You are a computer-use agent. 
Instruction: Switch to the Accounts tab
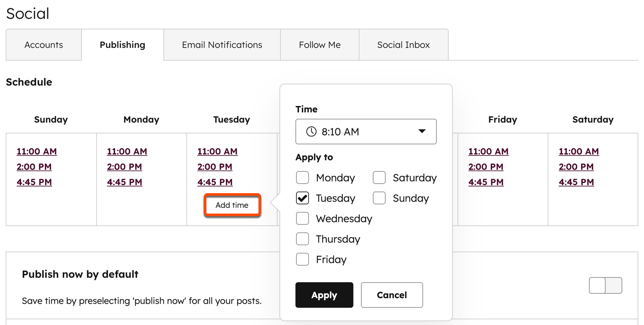[x=43, y=45]
